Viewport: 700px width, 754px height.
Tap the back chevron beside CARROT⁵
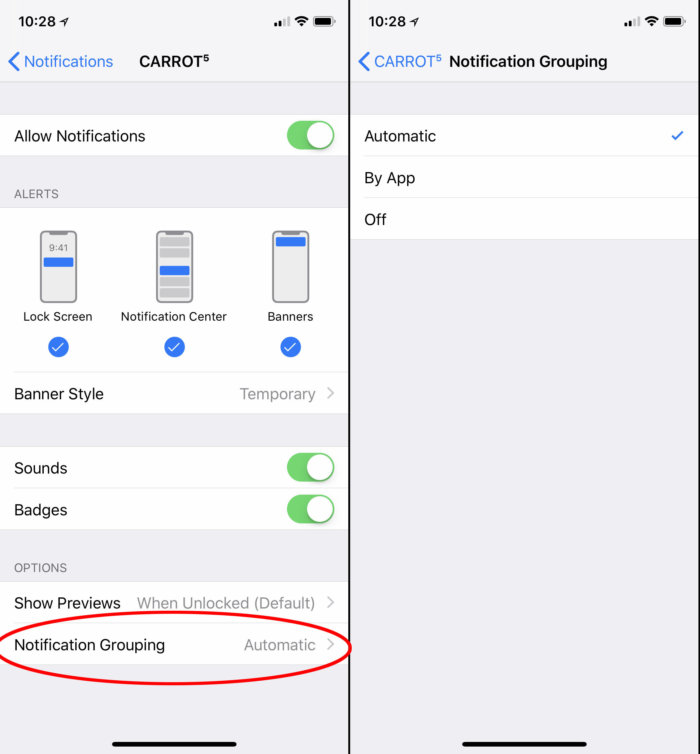click(x=364, y=62)
